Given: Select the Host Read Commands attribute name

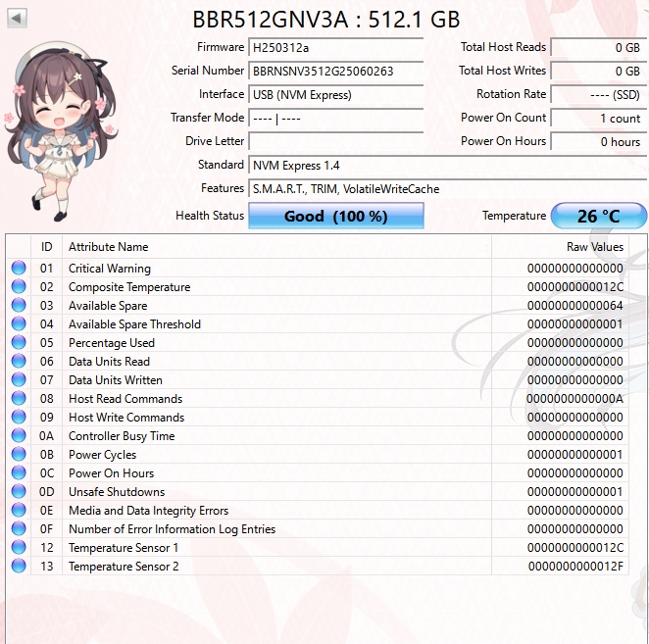Looking at the screenshot, I should 125,399.
